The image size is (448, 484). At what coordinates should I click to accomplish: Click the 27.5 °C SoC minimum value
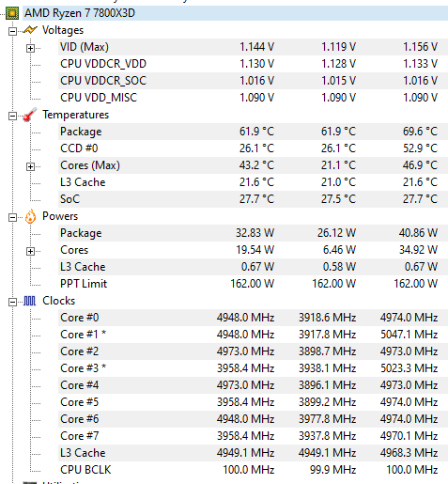pos(338,199)
